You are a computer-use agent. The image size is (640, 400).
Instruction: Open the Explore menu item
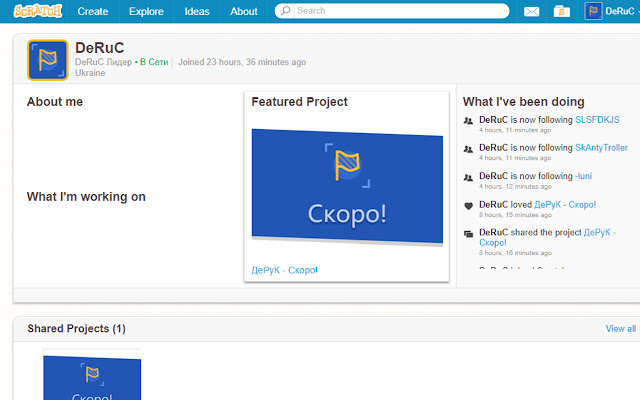[146, 11]
